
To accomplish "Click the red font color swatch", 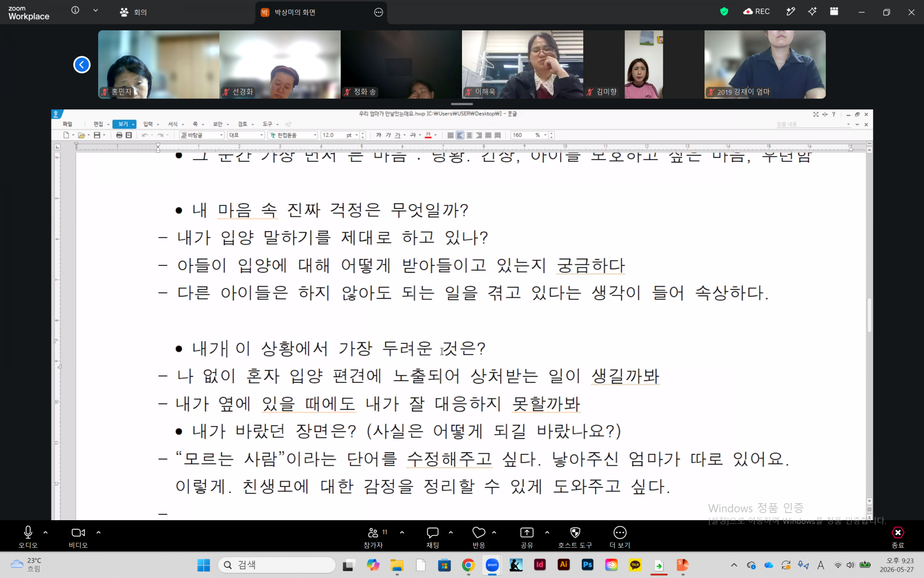I will pyautogui.click(x=428, y=135).
